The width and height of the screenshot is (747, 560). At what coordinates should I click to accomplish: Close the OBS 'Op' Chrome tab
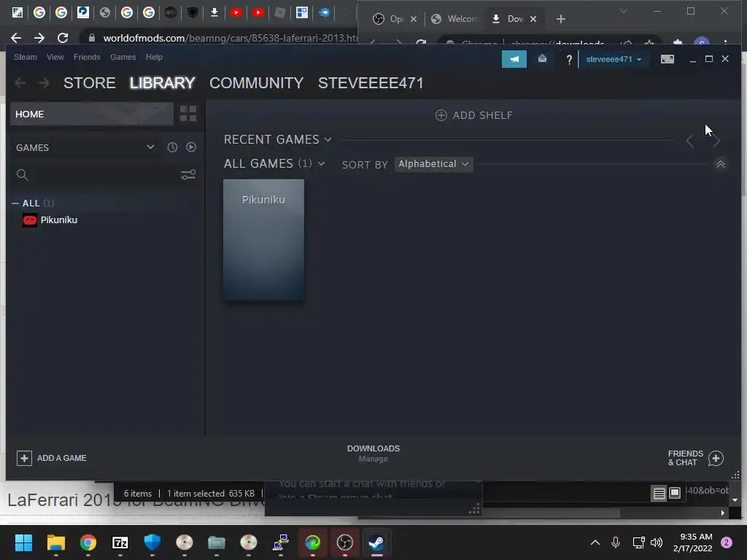pyautogui.click(x=414, y=18)
